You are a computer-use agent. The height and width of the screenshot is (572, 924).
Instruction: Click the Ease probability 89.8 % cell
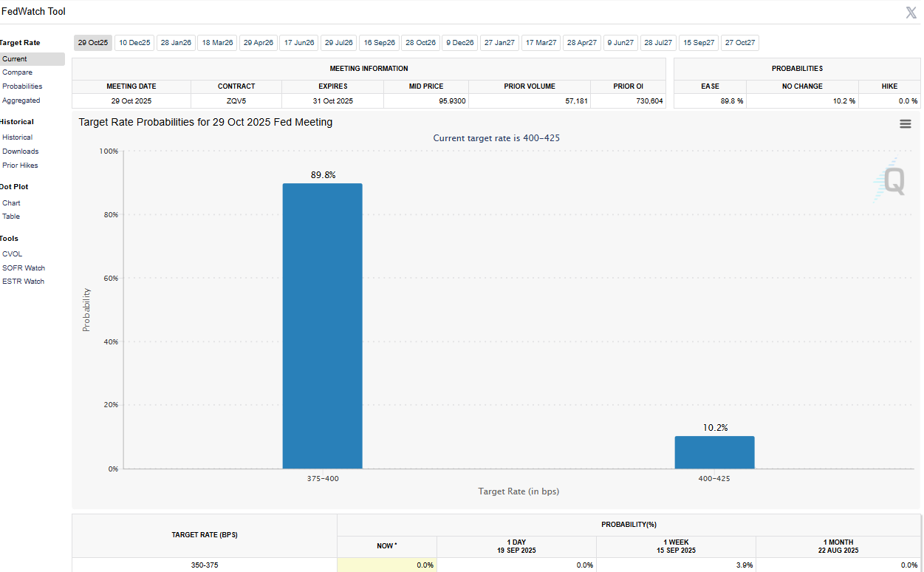pyautogui.click(x=710, y=101)
